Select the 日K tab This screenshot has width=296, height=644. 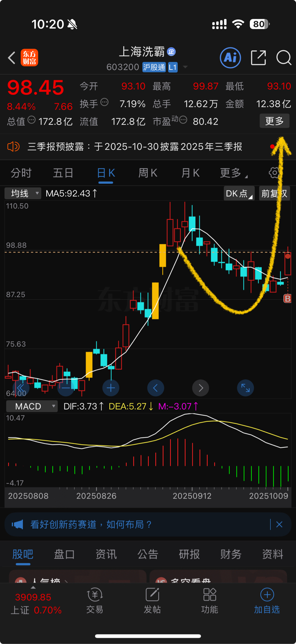coord(106,173)
